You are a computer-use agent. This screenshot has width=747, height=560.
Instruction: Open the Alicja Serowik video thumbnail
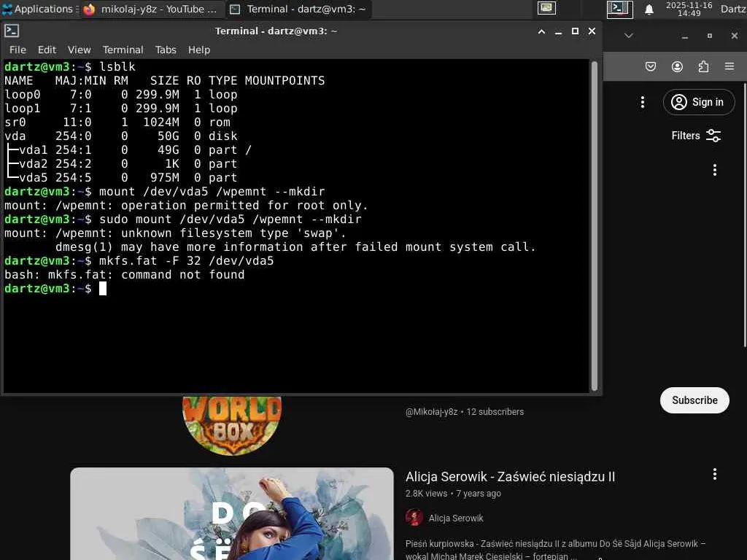click(232, 514)
